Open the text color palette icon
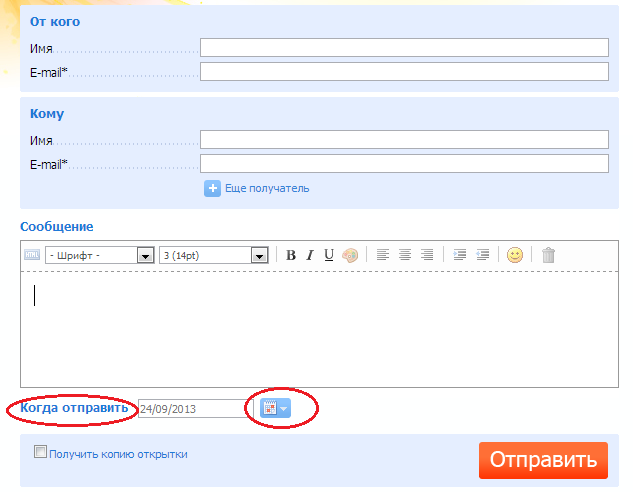 point(349,255)
